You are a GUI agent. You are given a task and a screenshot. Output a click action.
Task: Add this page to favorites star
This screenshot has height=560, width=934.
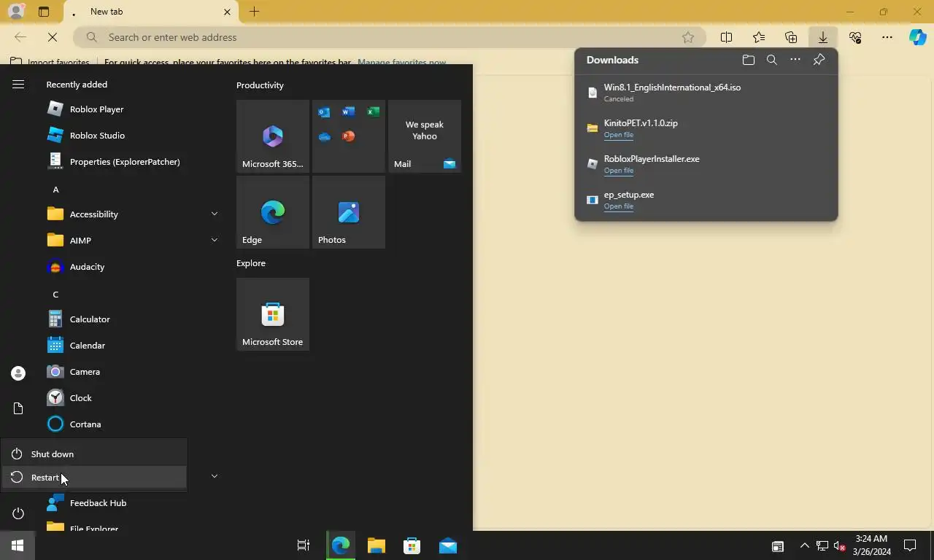pyautogui.click(x=687, y=37)
